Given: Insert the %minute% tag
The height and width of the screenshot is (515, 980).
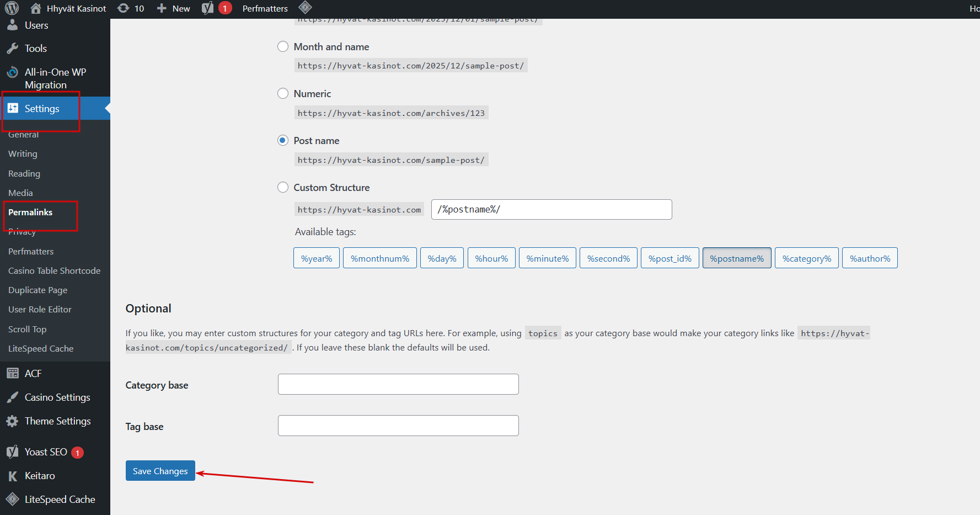Looking at the screenshot, I should [x=548, y=258].
